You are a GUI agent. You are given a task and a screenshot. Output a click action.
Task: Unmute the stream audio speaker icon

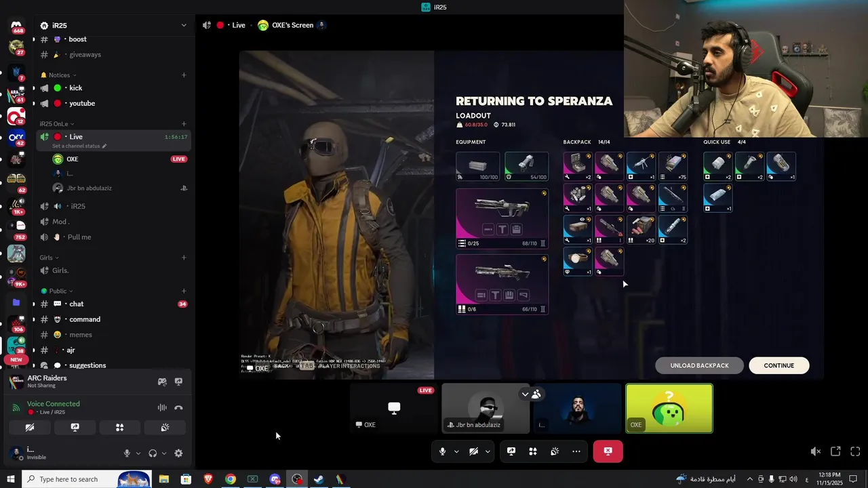point(816,451)
